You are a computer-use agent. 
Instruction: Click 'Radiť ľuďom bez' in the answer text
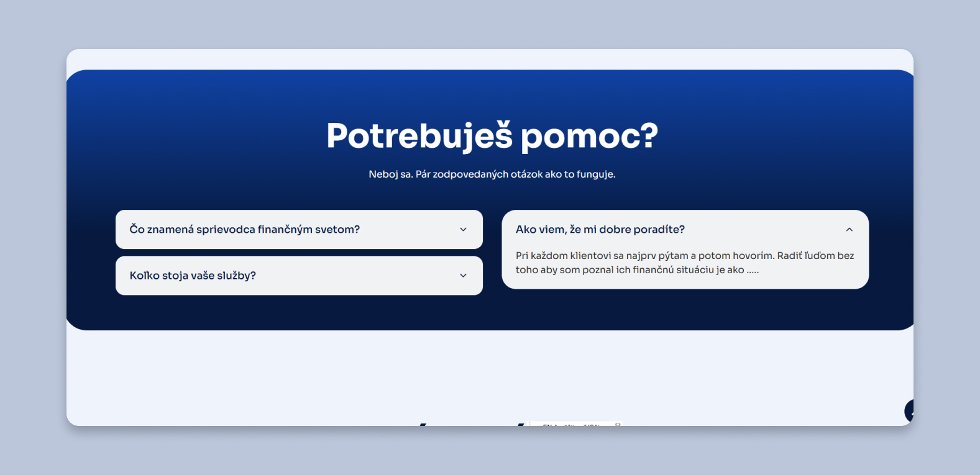tap(815, 256)
